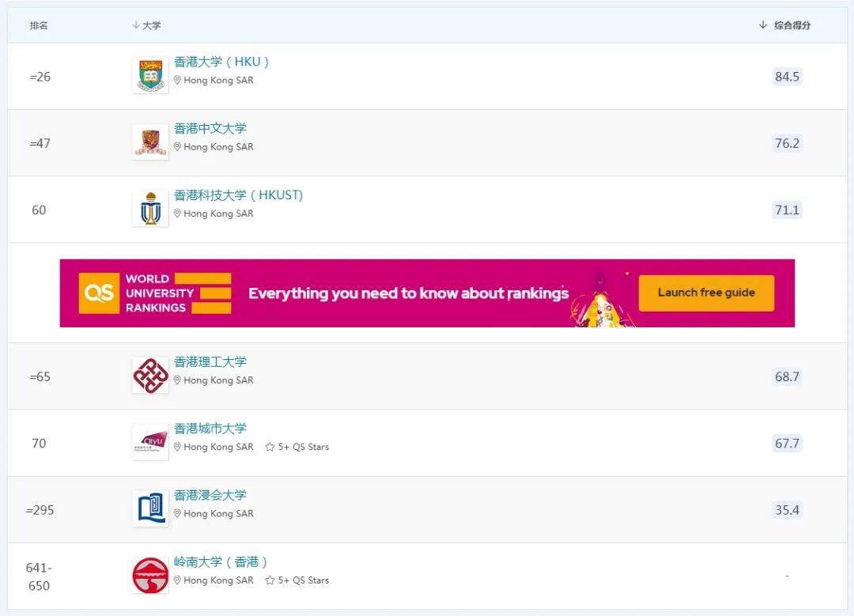Click the score 71.1 badge
This screenshot has height=616, width=854.
click(787, 210)
